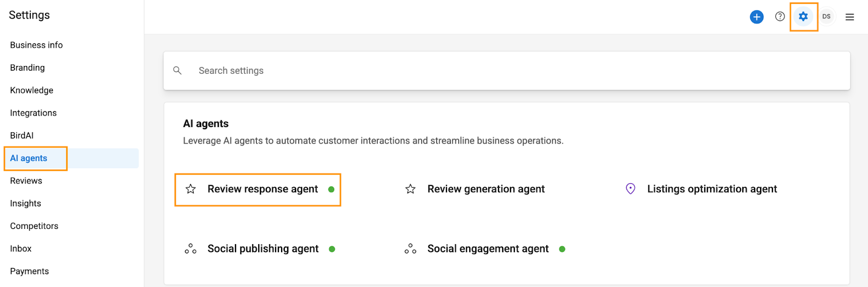Viewport: 868px width, 287px height.
Task: Click the dots icon beside Social publishing agent
Action: 190,248
